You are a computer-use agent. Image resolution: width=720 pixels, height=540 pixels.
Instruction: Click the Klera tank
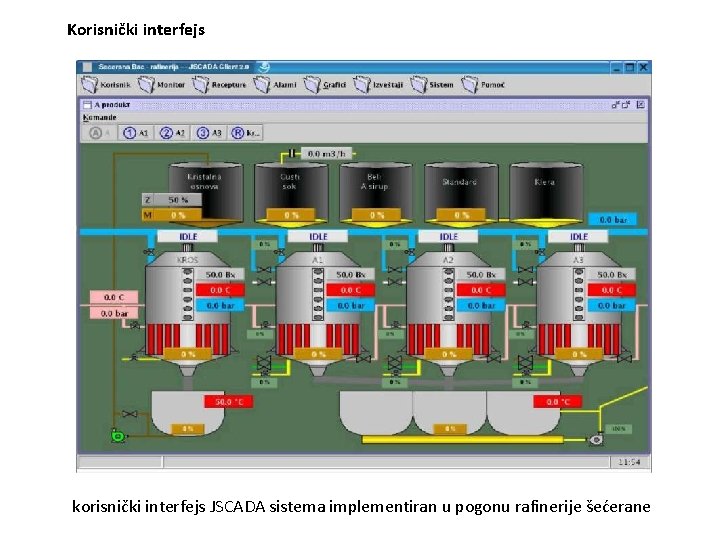click(546, 193)
